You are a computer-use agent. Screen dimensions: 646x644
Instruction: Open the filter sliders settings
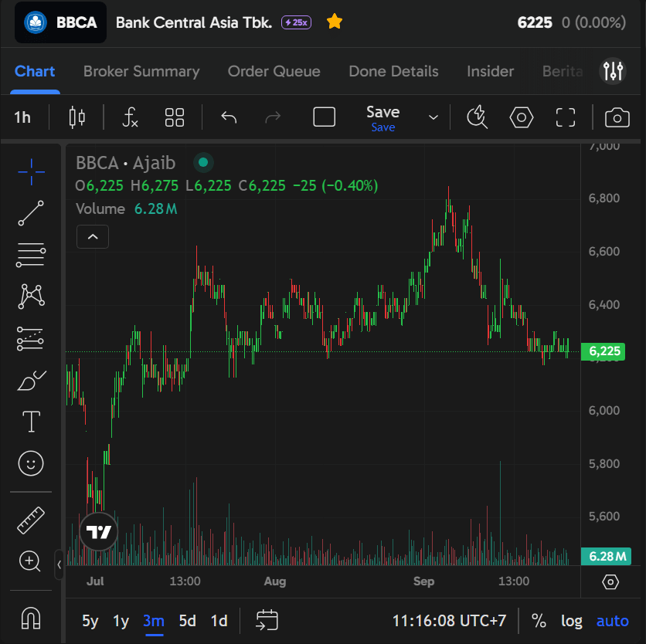click(x=613, y=71)
